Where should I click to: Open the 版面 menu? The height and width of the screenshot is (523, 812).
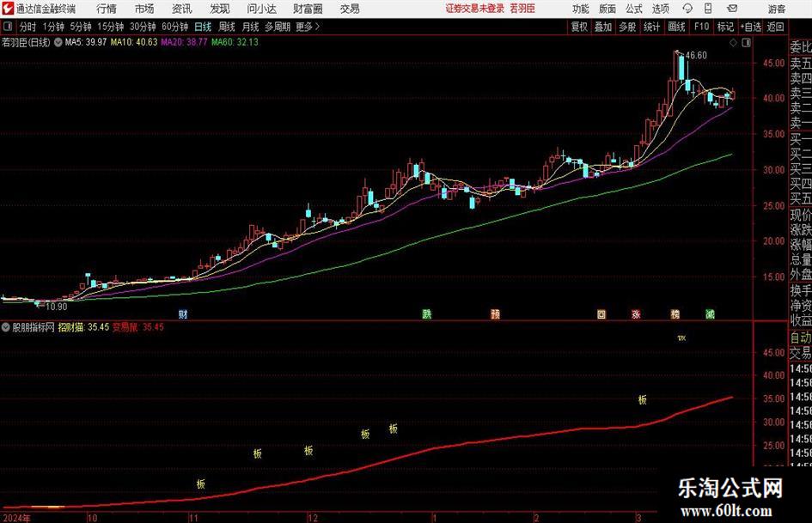607,9
